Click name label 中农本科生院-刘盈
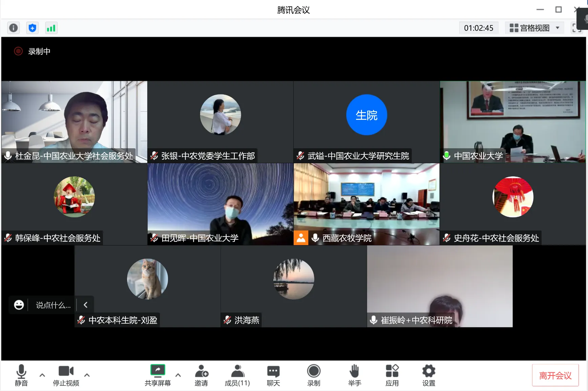The width and height of the screenshot is (588, 391). pyautogui.click(x=123, y=320)
